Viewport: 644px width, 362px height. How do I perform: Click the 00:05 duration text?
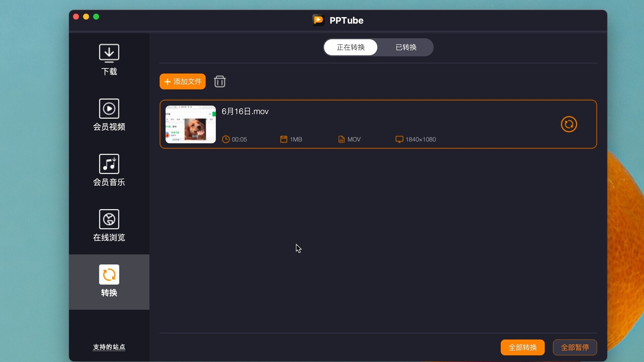click(x=239, y=139)
